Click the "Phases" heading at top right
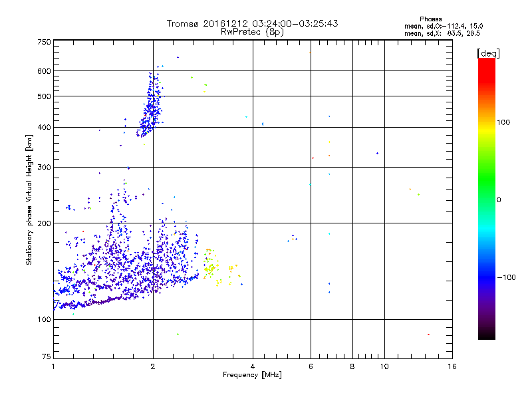532x399 pixels. 430,19
